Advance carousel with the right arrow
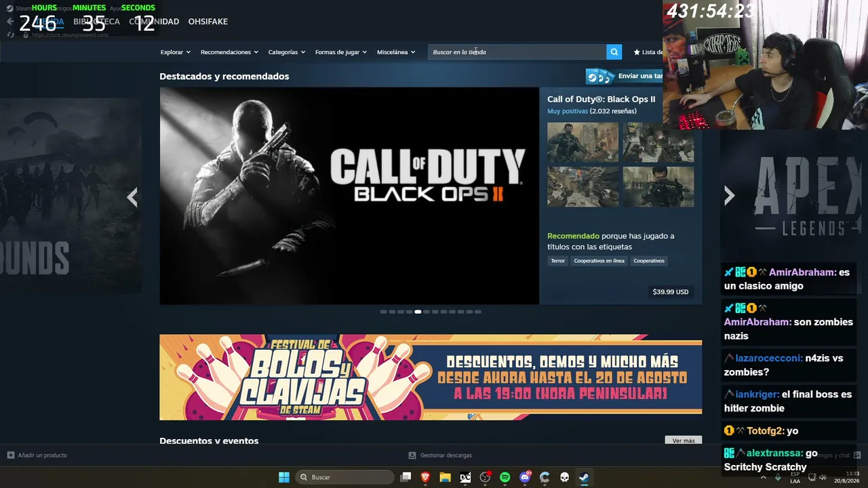The image size is (868, 488). coord(729,196)
